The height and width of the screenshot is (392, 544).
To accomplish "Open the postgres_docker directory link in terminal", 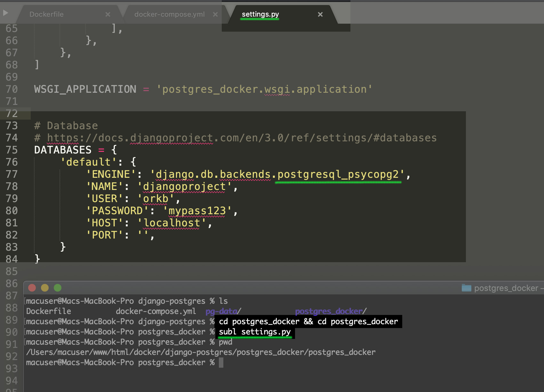I will 328,311.
